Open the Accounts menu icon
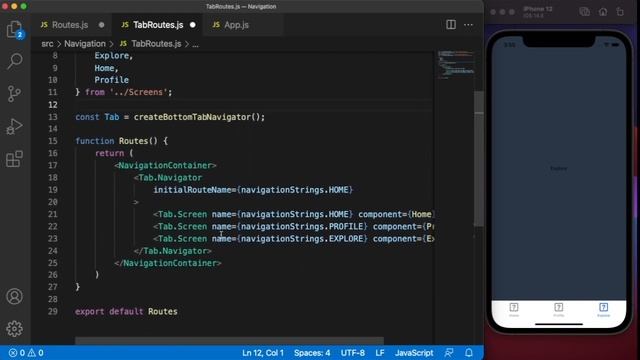 click(15, 296)
